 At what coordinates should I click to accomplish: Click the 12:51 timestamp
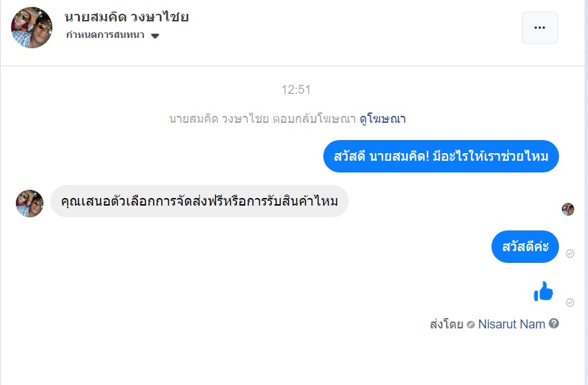coord(296,90)
